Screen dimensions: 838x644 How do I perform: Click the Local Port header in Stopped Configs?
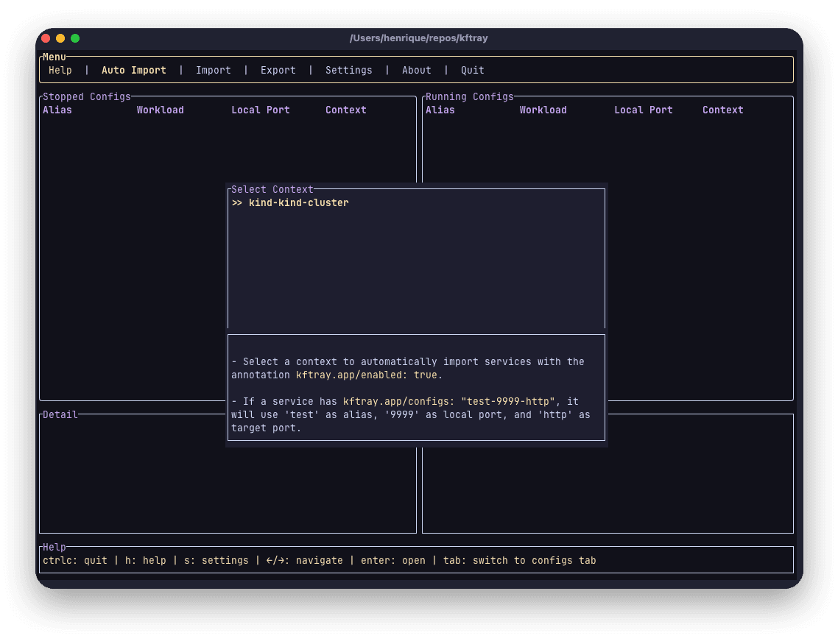click(x=260, y=110)
